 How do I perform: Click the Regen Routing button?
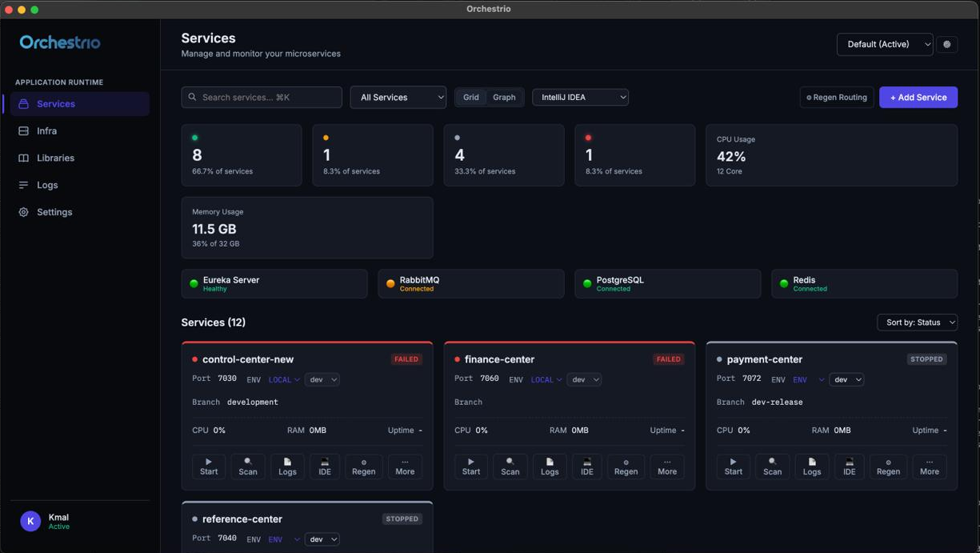(x=837, y=97)
